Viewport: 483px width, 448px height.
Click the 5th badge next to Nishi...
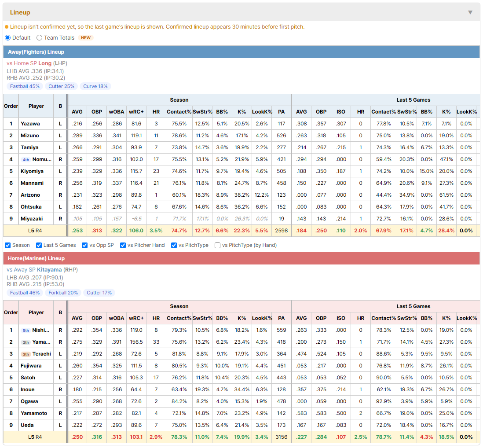[26, 330]
